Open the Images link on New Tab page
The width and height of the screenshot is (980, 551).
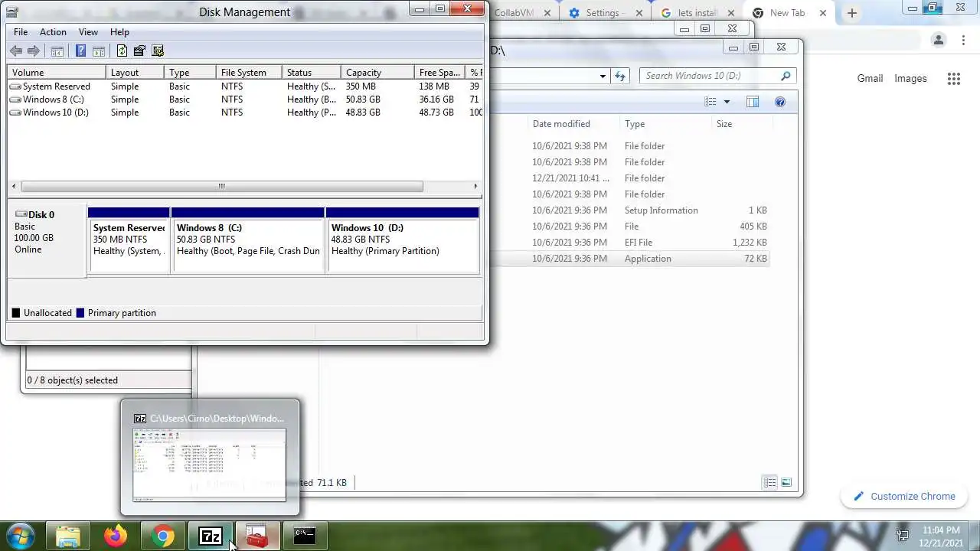pos(910,79)
